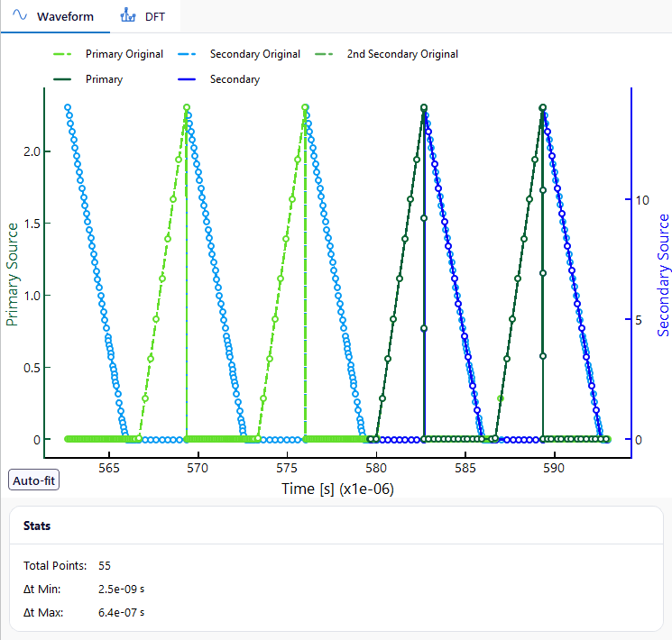The height and width of the screenshot is (640, 672).
Task: Click the 5 tick on Secondary axis
Action: click(639, 320)
